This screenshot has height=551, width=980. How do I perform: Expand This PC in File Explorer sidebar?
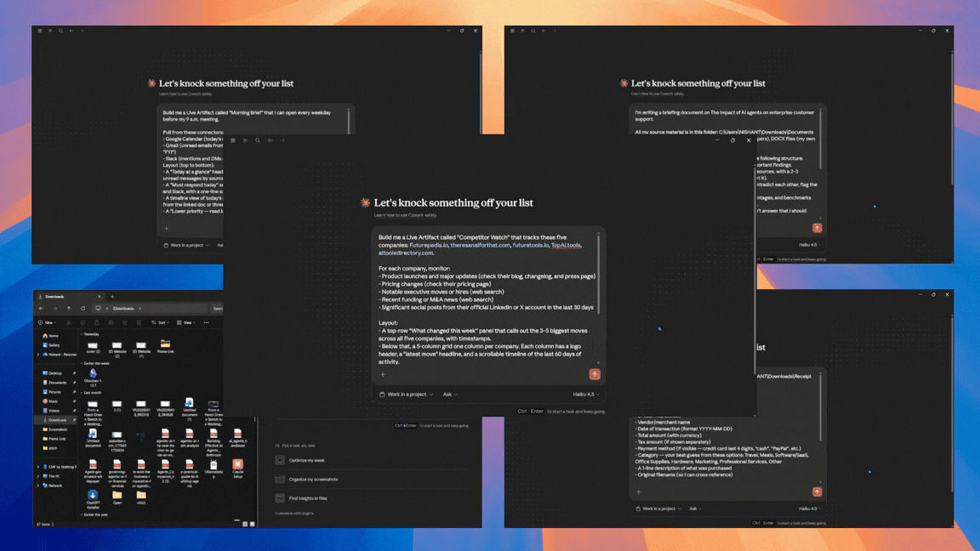tap(38, 476)
